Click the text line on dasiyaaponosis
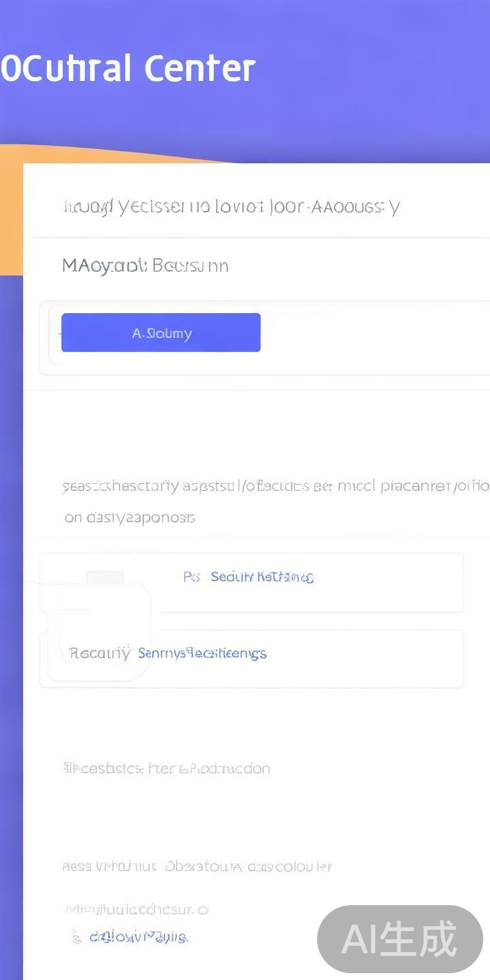The image size is (490, 980). [130, 517]
